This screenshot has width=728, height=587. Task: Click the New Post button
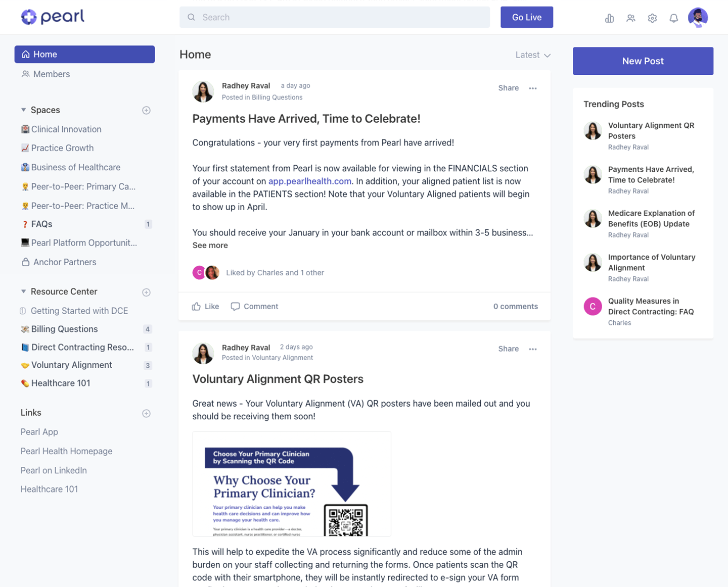[643, 61]
